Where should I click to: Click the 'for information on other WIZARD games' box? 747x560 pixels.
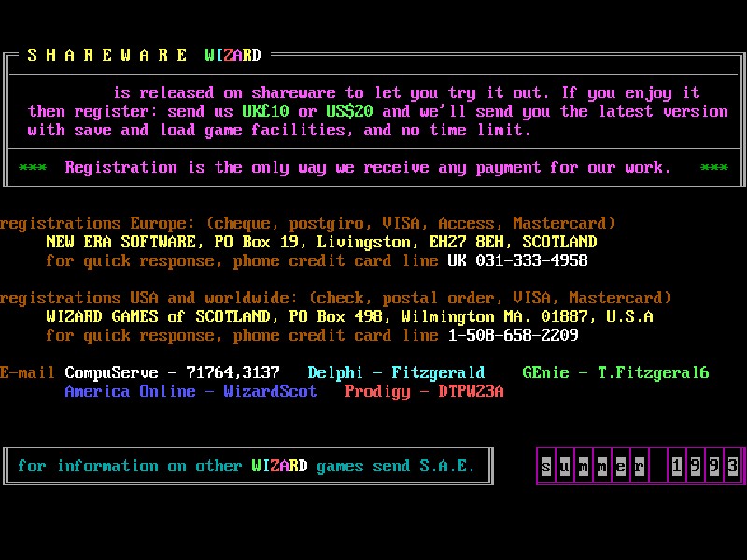click(x=247, y=466)
